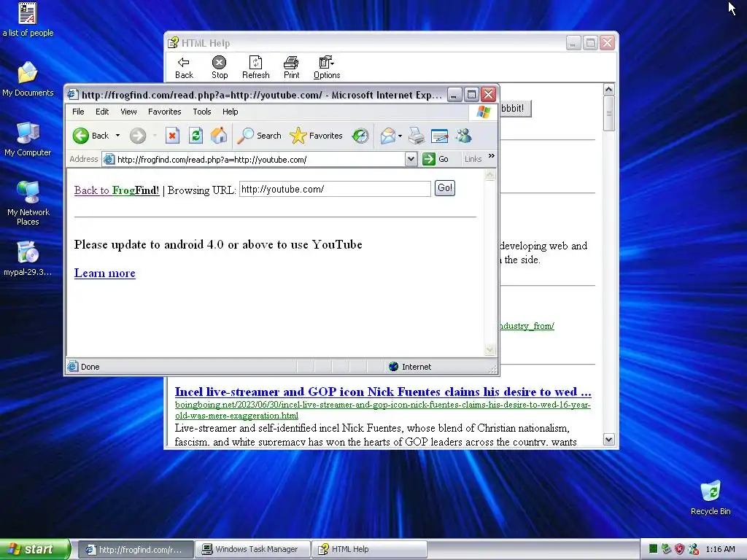Open the Search pane in Internet Explorer
The image size is (747, 560).
259,136
